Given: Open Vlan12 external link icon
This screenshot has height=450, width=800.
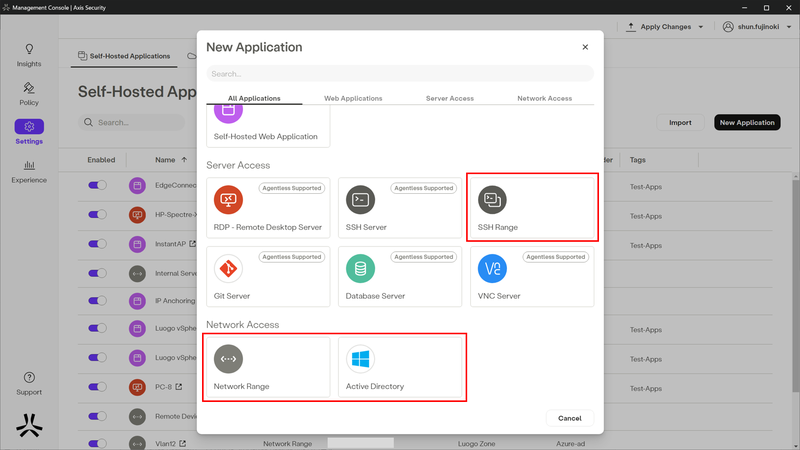Looking at the screenshot, I should tap(183, 443).
